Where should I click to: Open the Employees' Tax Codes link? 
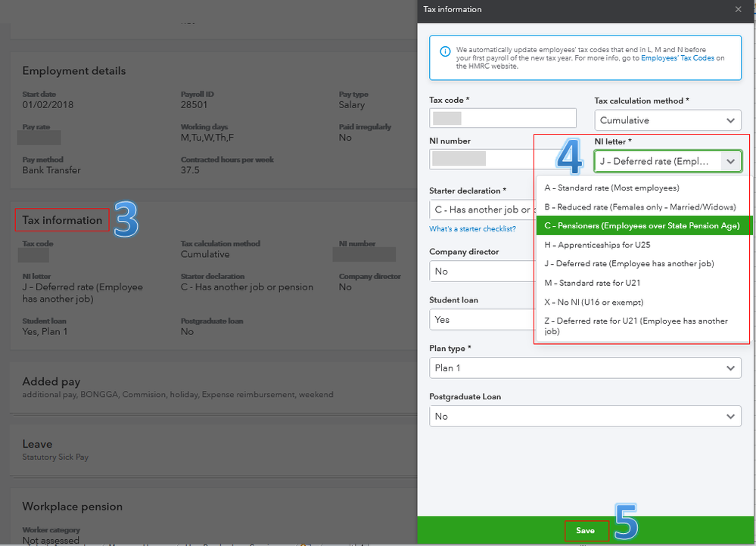tap(677, 57)
